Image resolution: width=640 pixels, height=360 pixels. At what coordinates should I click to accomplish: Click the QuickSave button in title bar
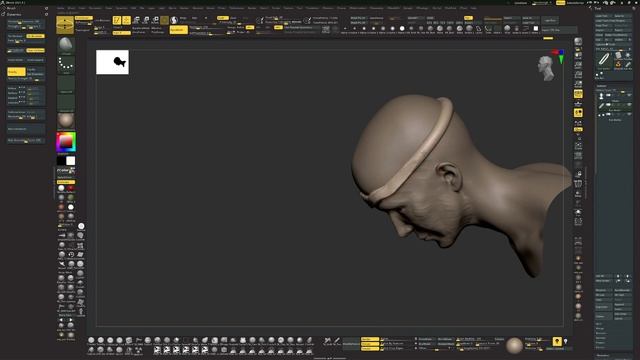tap(521, 3)
